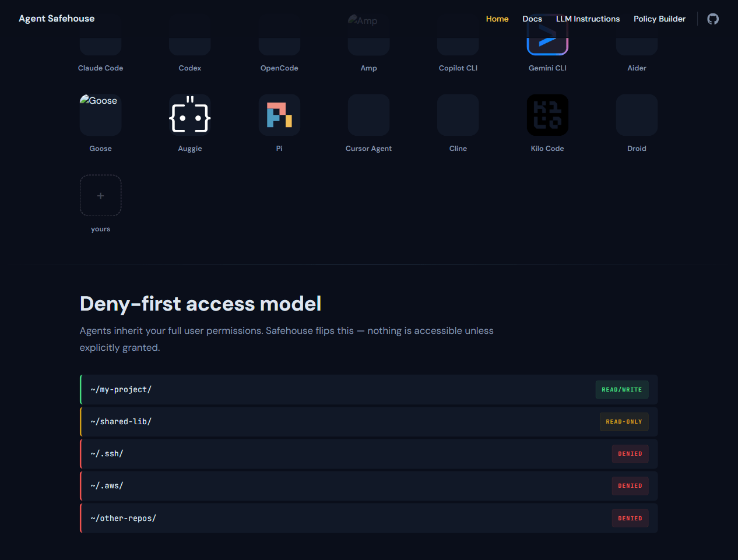Image resolution: width=738 pixels, height=560 pixels.
Task: Click the ~/shared-lib/ row
Action: pyautogui.click(x=368, y=421)
